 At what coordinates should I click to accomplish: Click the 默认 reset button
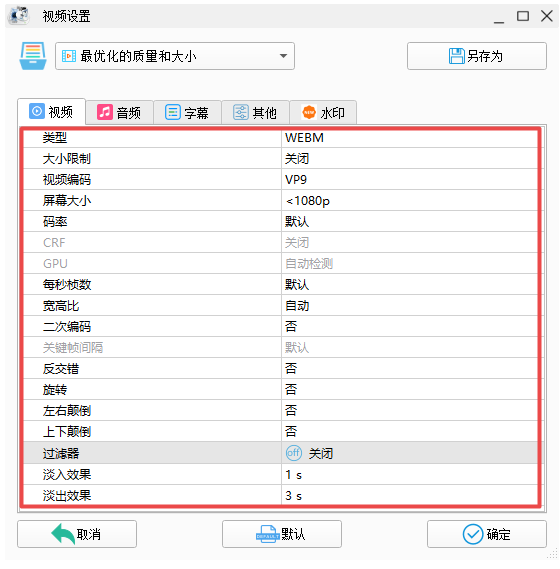pos(282,534)
